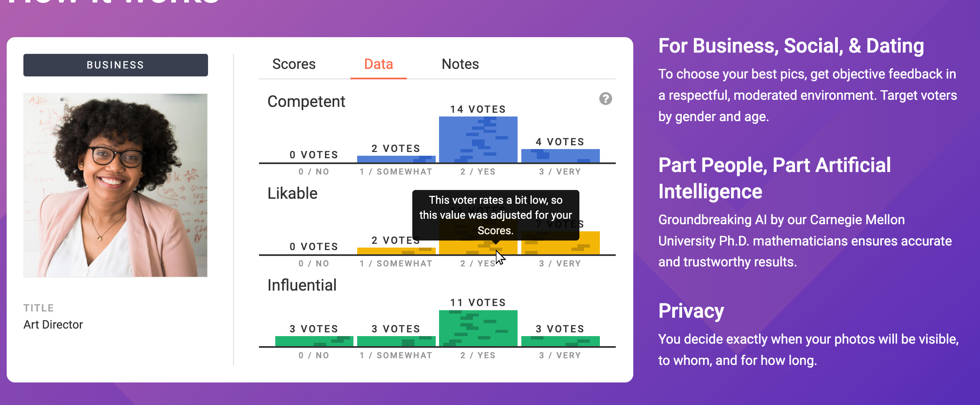Select the 0 / NO label under Competent
Image resolution: width=980 pixels, height=405 pixels.
(313, 171)
